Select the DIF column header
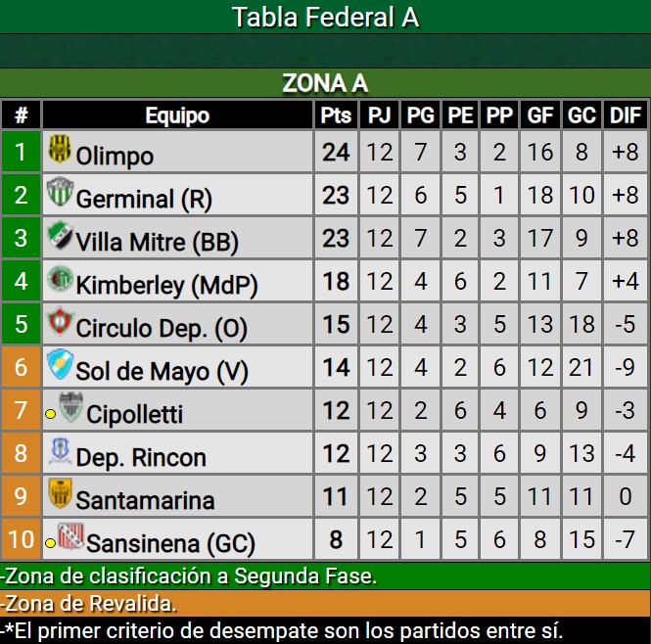The width and height of the screenshot is (651, 644). [626, 115]
